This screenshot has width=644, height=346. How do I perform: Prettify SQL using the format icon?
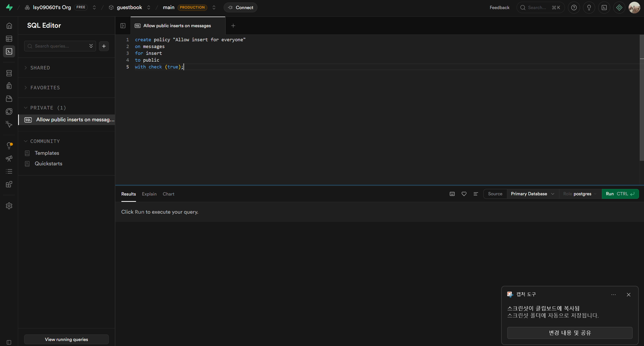476,194
